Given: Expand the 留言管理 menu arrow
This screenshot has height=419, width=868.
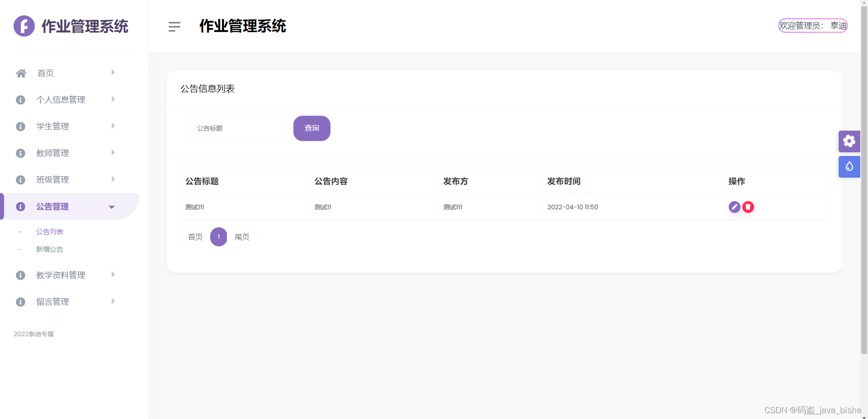Looking at the screenshot, I should click(113, 301).
